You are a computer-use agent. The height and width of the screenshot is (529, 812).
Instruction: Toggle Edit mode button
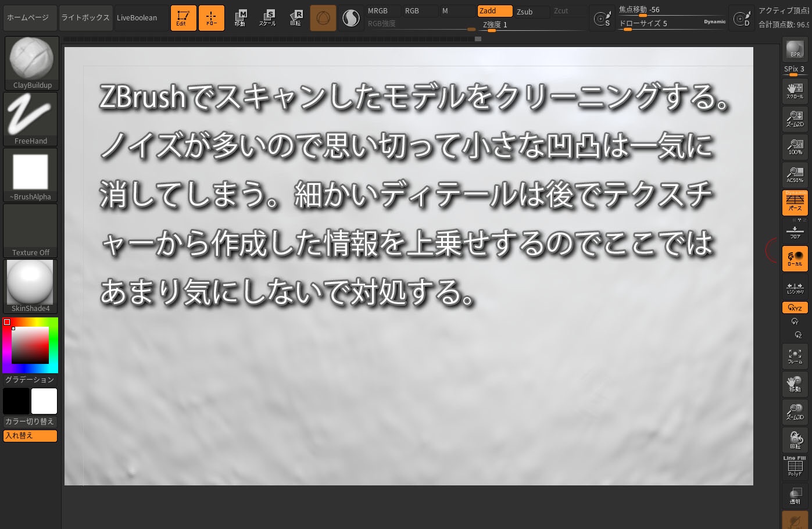pyautogui.click(x=183, y=18)
